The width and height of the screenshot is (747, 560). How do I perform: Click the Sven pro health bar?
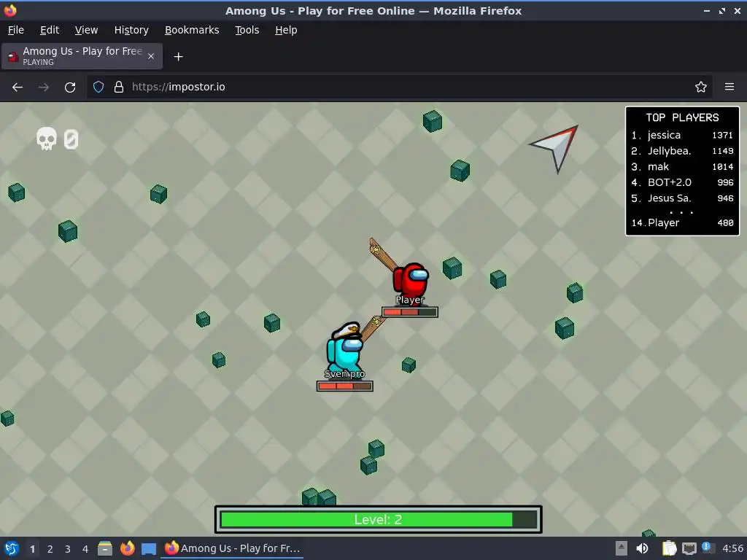(x=345, y=386)
